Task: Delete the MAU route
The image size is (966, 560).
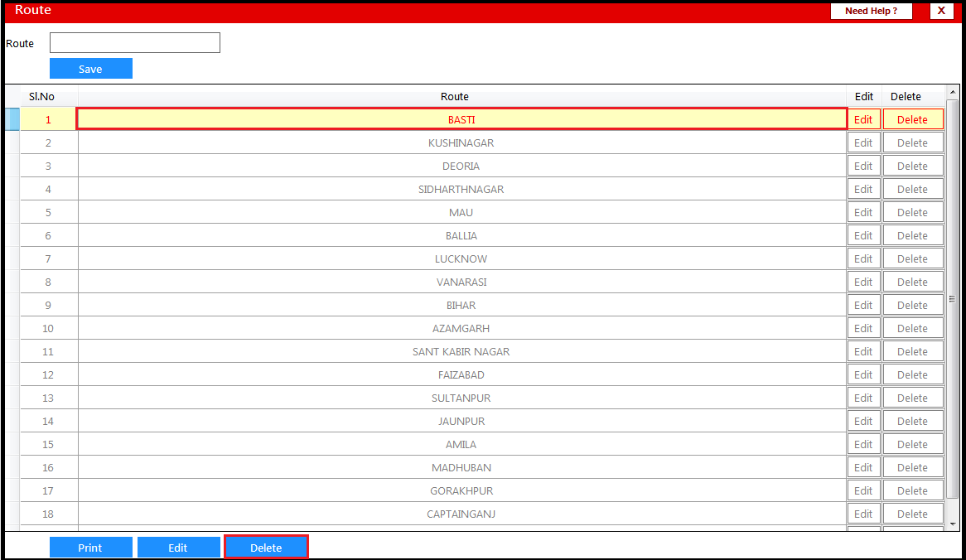Action: point(912,213)
